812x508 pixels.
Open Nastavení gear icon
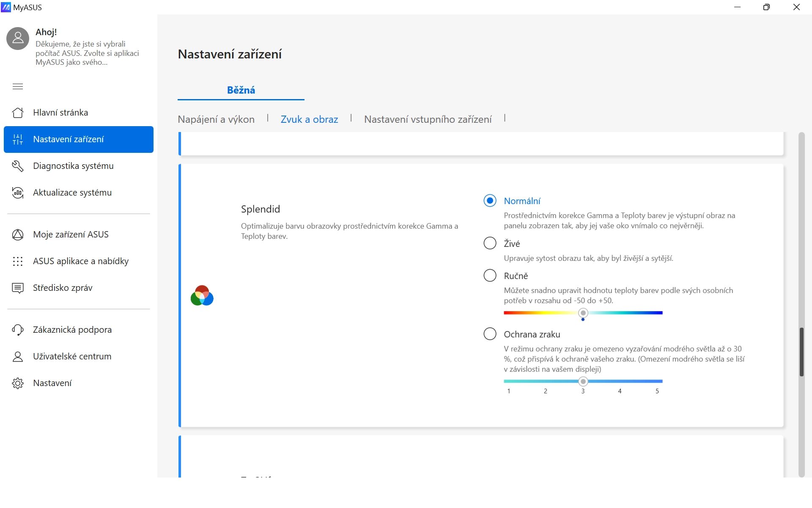click(x=18, y=383)
